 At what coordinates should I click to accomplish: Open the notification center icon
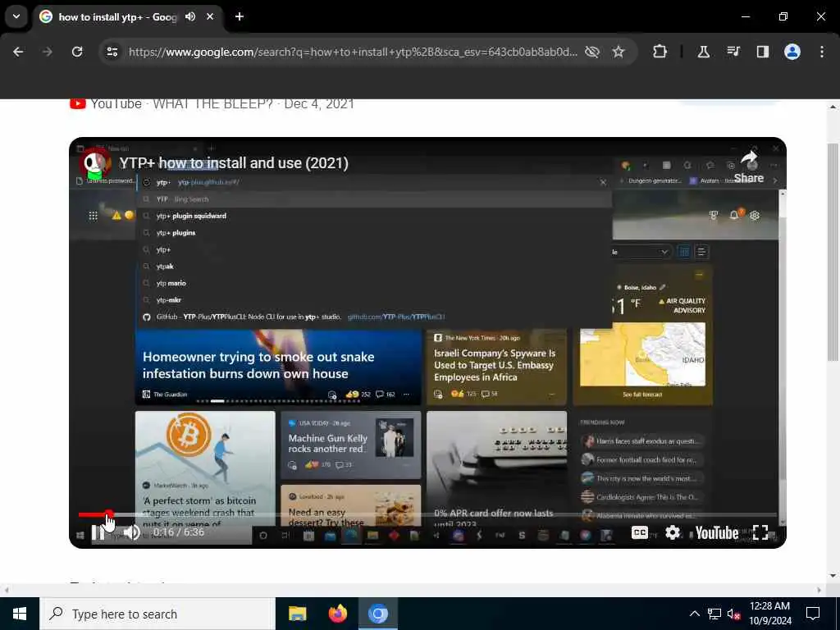pos(813,614)
